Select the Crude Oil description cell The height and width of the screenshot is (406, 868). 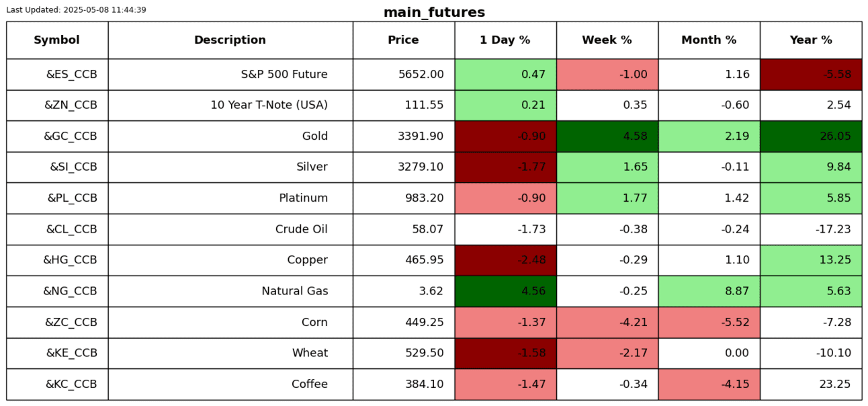(301, 229)
